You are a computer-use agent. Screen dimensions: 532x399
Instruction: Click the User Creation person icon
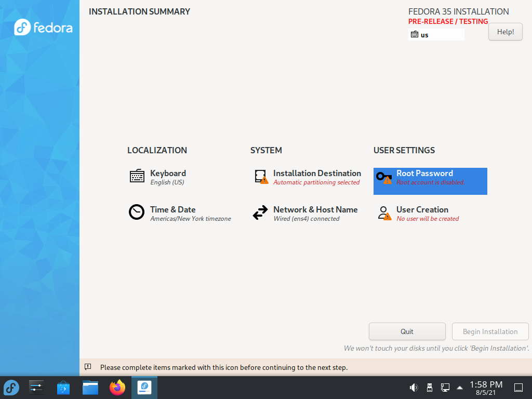tap(384, 213)
